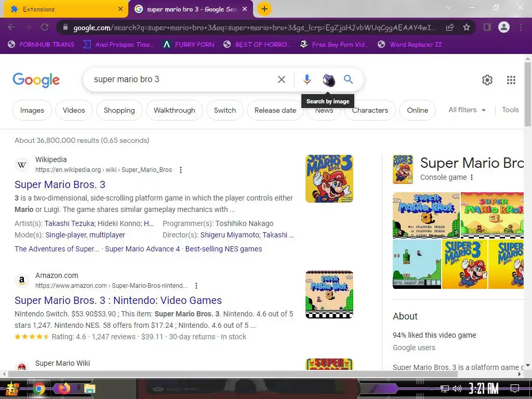Open Google quick settings gear
This screenshot has height=399, width=532.
pyautogui.click(x=487, y=79)
